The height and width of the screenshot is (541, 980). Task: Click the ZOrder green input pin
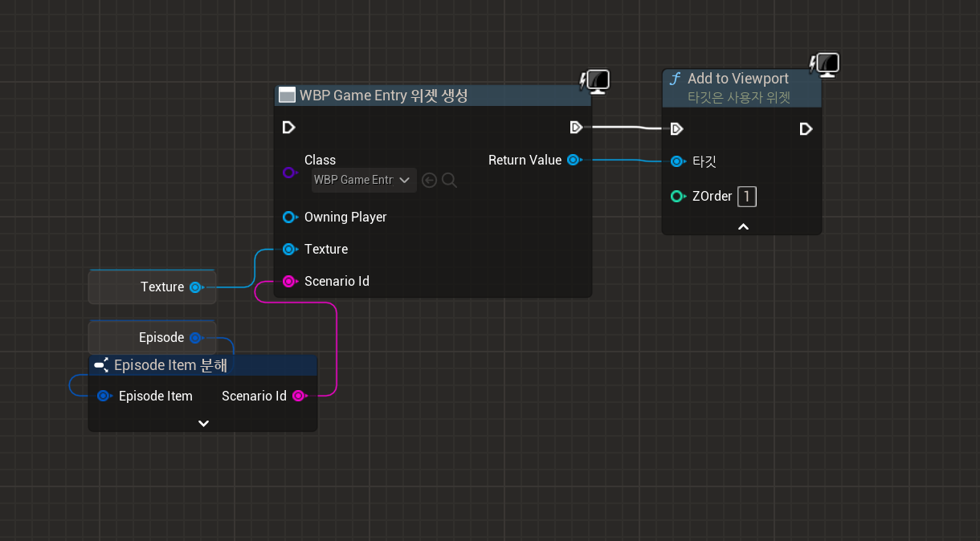676,197
